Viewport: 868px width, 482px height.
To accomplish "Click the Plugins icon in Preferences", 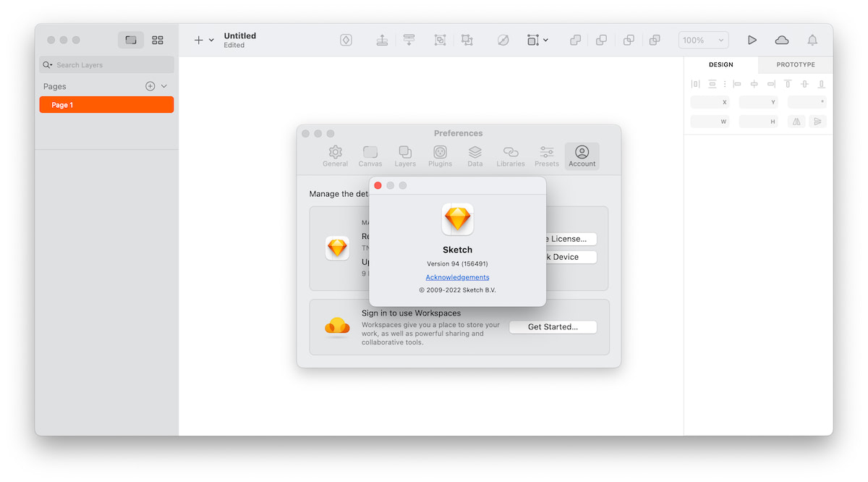I will (440, 156).
